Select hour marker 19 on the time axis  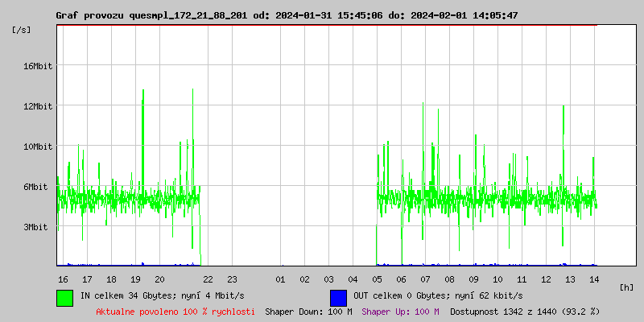pyautogui.click(x=135, y=279)
